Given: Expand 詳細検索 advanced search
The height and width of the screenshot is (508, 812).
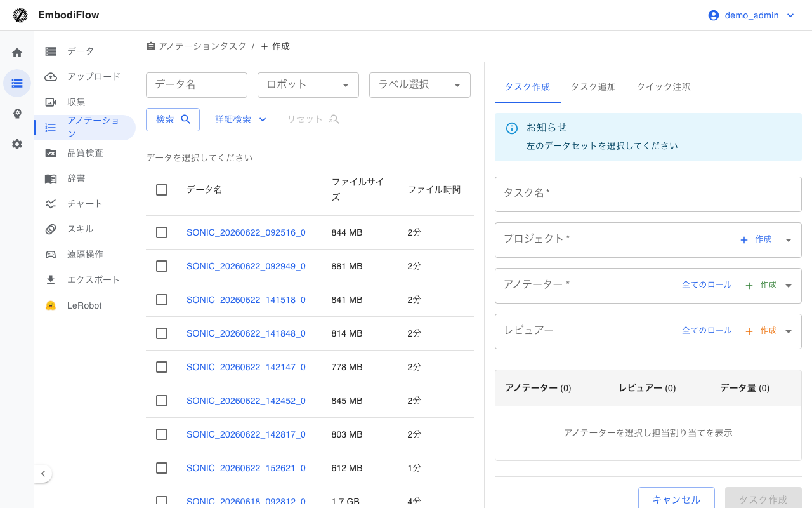Looking at the screenshot, I should click(x=241, y=119).
